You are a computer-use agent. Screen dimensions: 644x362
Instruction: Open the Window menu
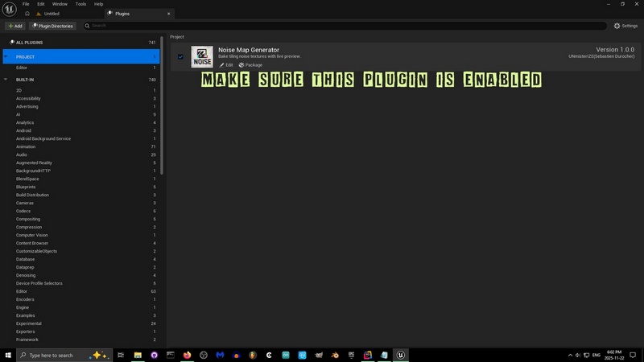click(x=59, y=4)
